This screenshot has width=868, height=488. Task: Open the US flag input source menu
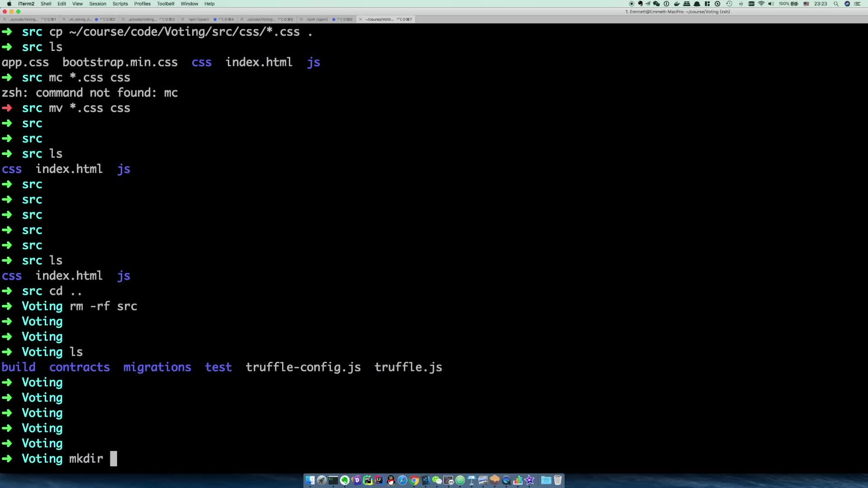[806, 4]
